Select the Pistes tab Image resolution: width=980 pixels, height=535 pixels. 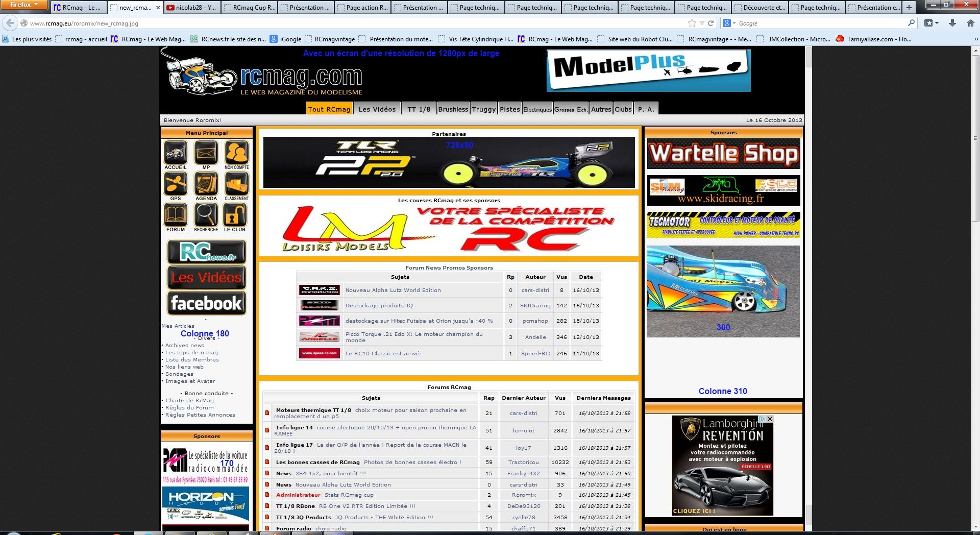pos(510,109)
